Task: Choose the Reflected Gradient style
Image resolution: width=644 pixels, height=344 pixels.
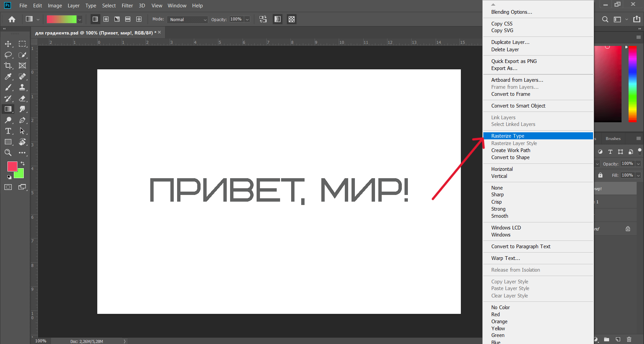Action: click(x=128, y=19)
